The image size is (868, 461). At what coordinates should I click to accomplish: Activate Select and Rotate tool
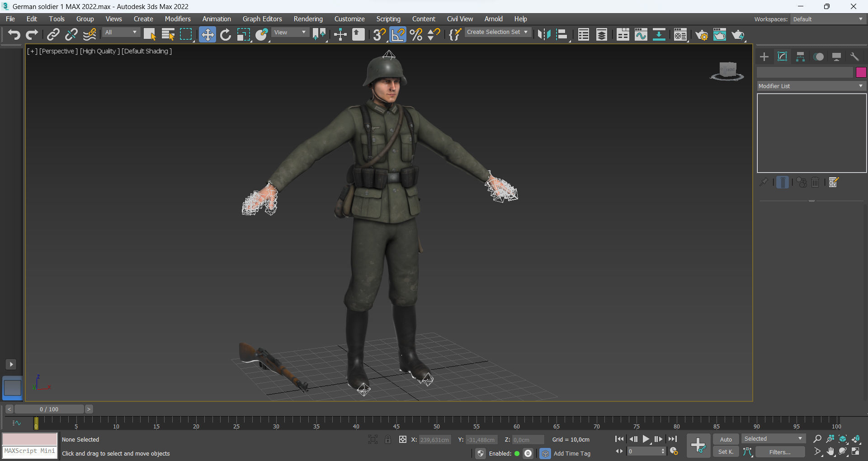click(226, 34)
